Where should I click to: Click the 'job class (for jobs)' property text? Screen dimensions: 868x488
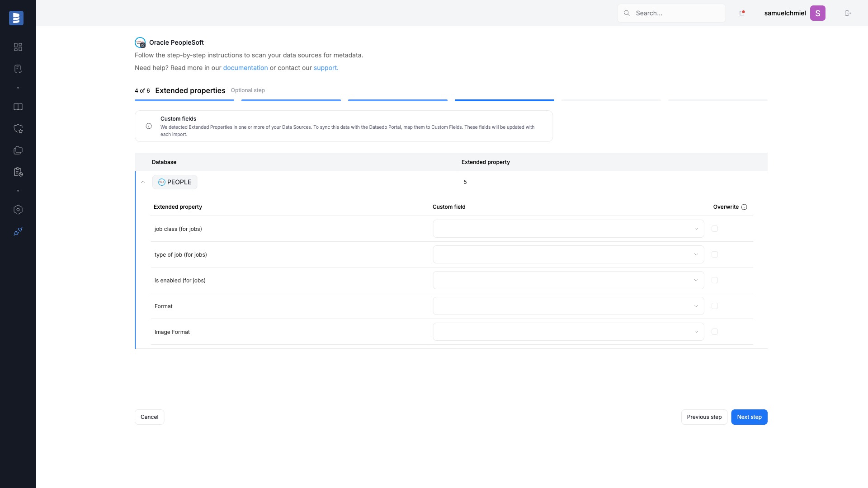tap(178, 229)
